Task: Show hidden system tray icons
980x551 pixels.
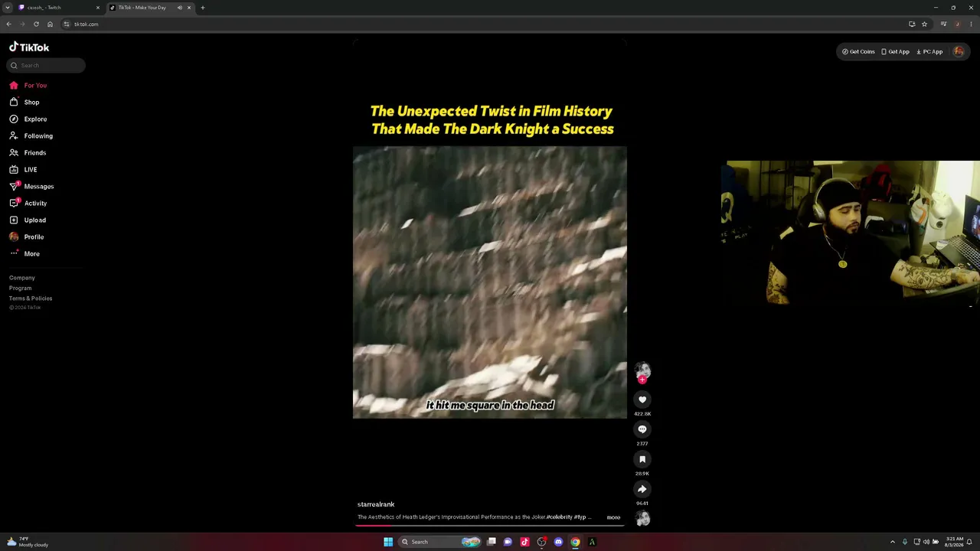Action: (x=892, y=542)
